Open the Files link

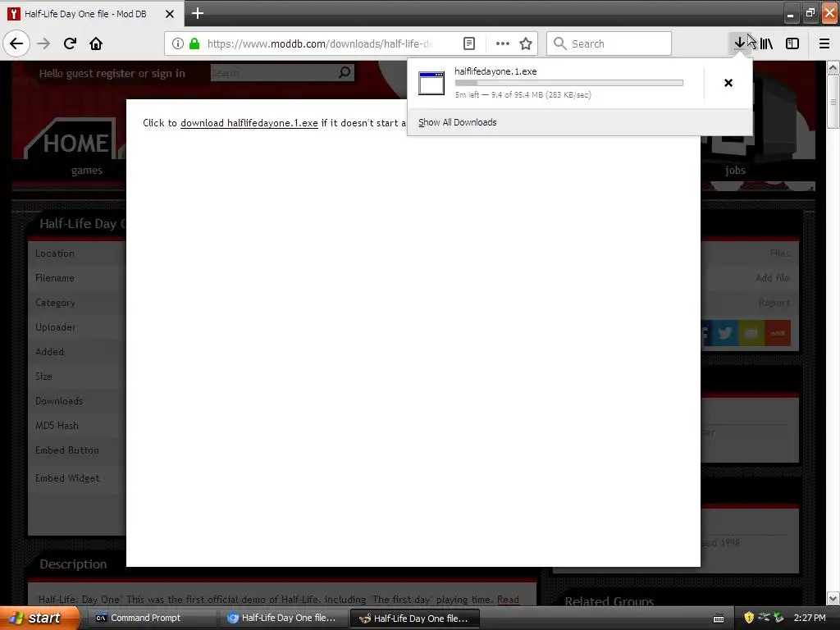780,253
